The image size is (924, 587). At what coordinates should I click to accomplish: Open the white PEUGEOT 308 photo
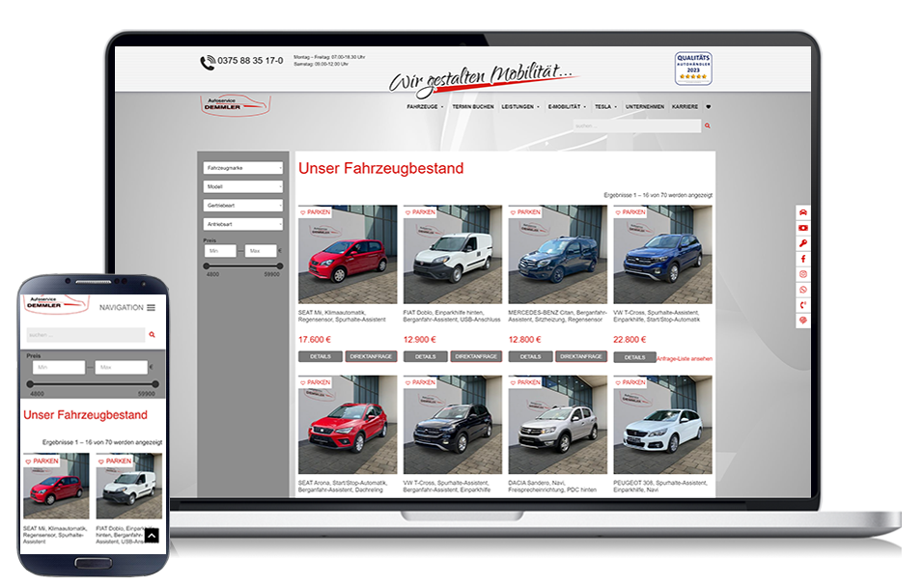point(662,425)
